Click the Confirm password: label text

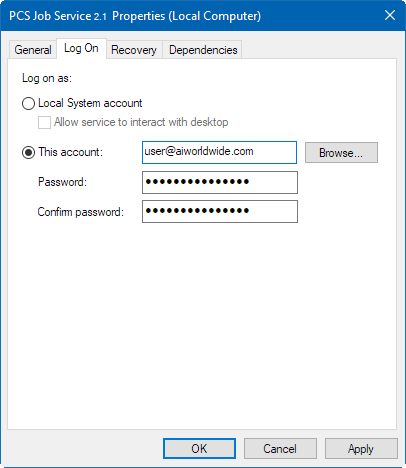[80, 212]
